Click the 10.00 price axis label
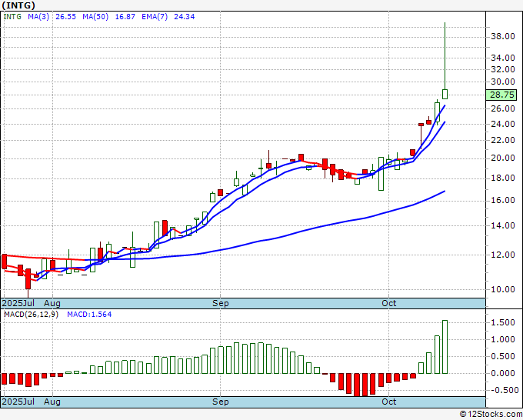This screenshot has width=523, height=420. coord(503,289)
